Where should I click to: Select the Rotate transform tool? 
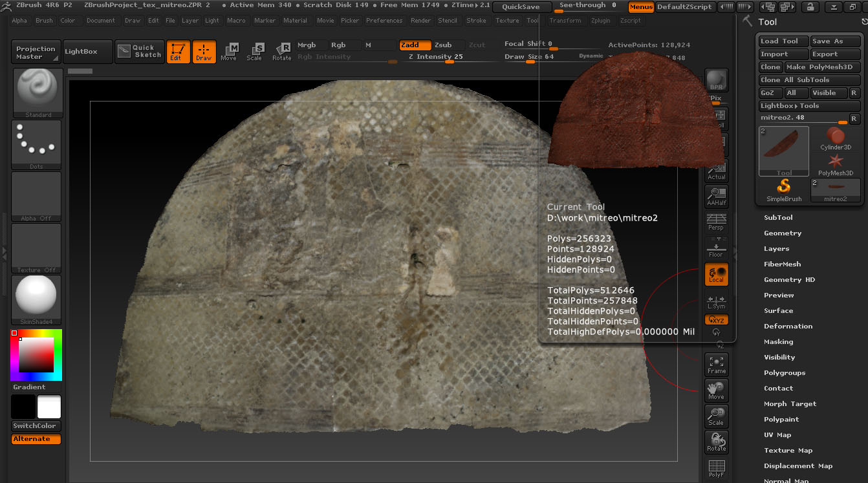coord(282,52)
